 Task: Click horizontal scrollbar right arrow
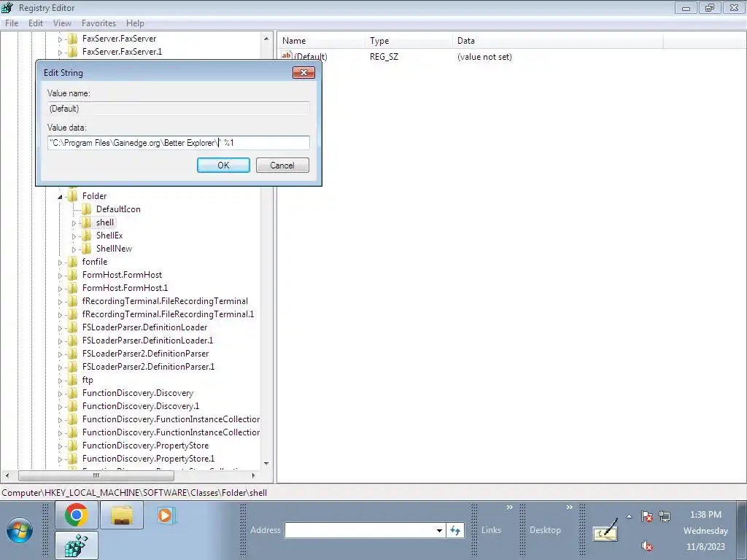coord(253,475)
